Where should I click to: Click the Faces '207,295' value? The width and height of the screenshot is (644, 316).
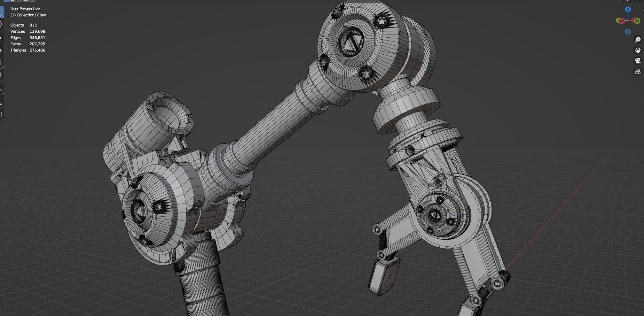(x=37, y=44)
